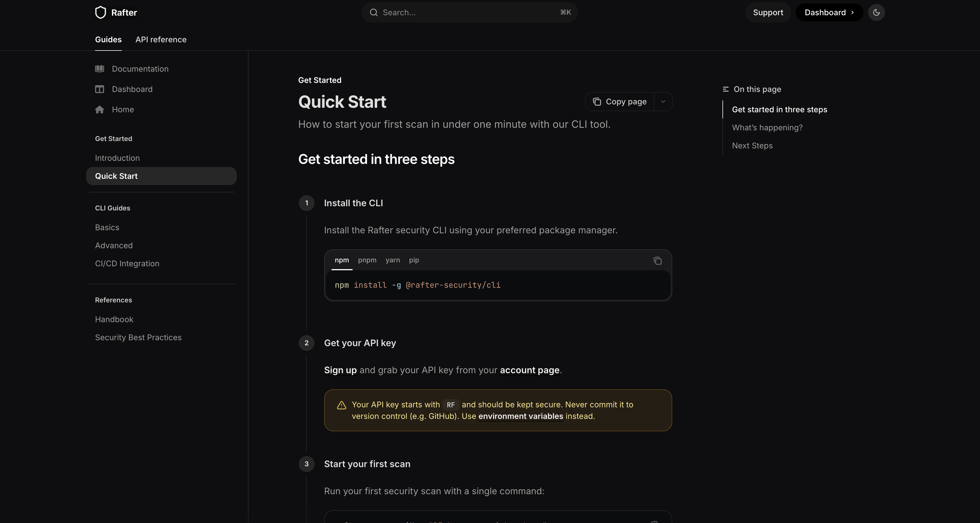The width and height of the screenshot is (980, 523).
Task: Open CI/CD Integration guide in sidebar
Action: pyautogui.click(x=127, y=263)
